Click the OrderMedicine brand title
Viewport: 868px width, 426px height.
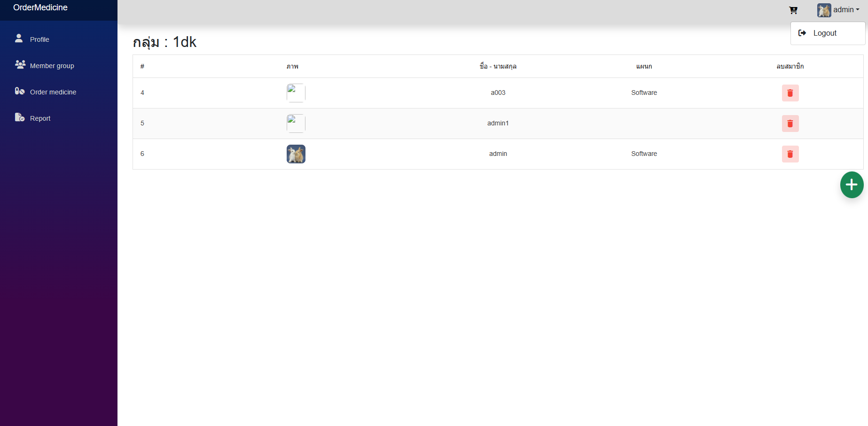pos(40,8)
